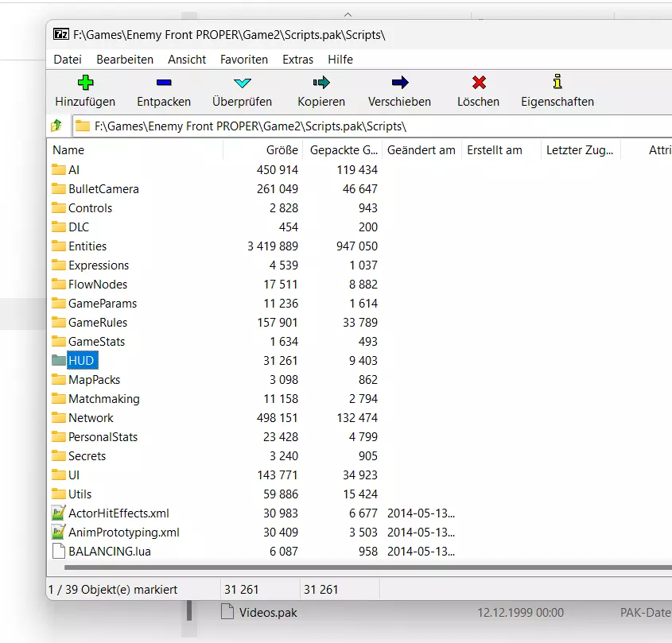Select the GameParams folder icon

(59, 304)
